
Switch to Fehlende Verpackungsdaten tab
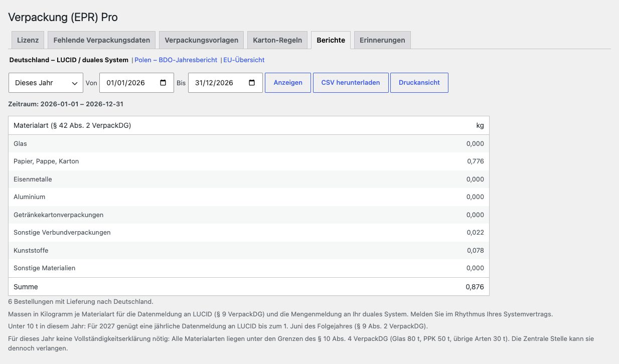(102, 40)
